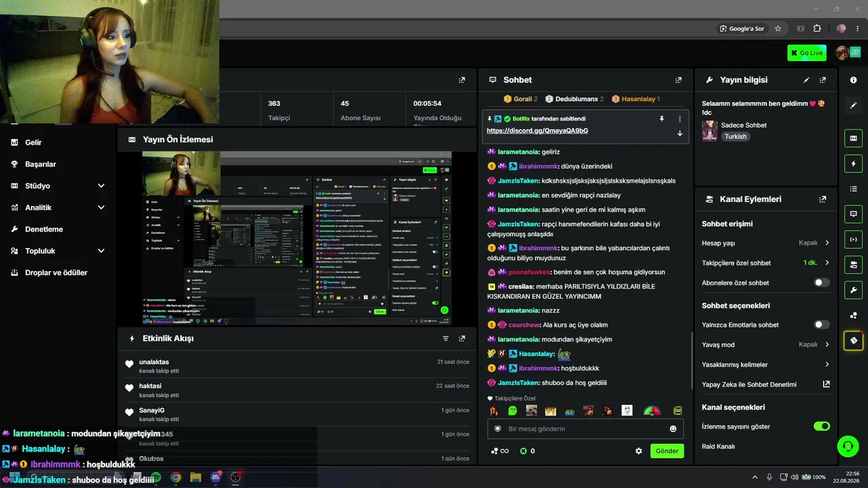Select the gauge meter emote in emote row
Image resolution: width=868 pixels, height=488 pixels.
[x=651, y=411]
